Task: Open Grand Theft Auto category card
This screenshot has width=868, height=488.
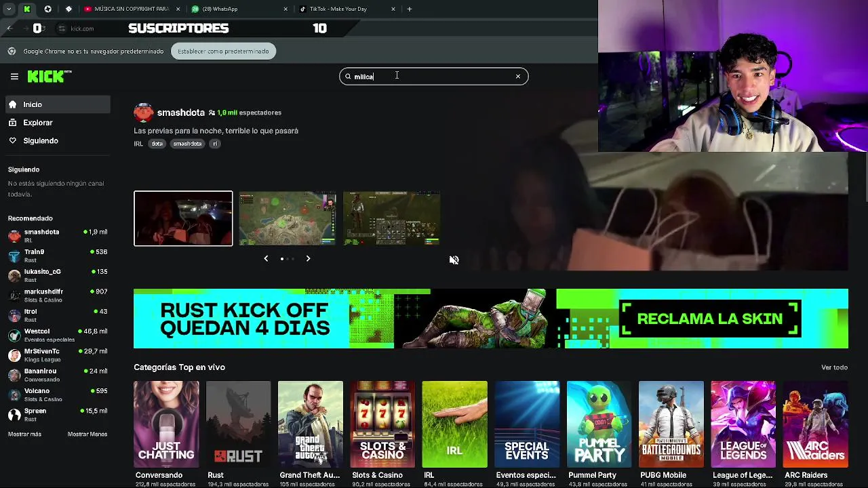Action: click(x=311, y=424)
